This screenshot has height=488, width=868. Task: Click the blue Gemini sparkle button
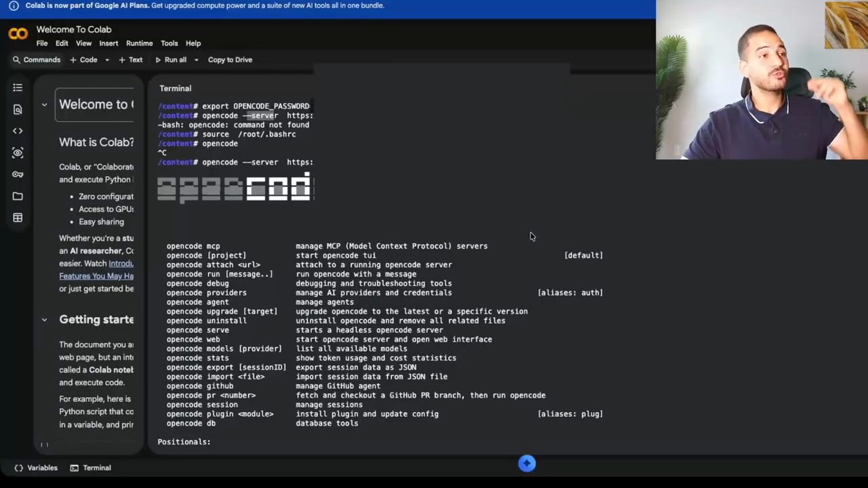[527, 464]
